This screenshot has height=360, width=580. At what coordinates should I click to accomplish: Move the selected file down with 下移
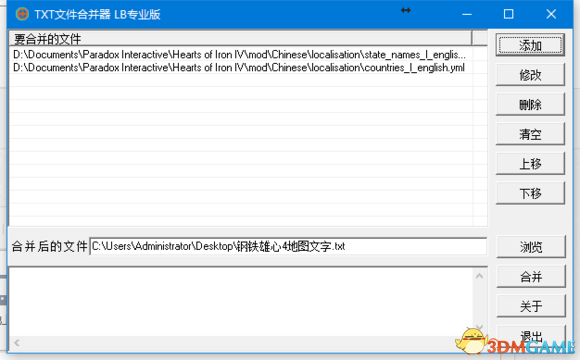(530, 193)
